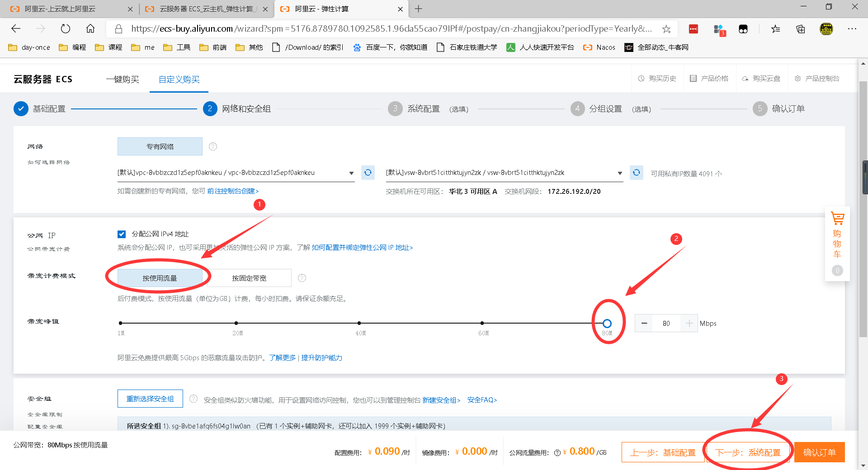
Task: Refresh the VPC list
Action: 368,172
